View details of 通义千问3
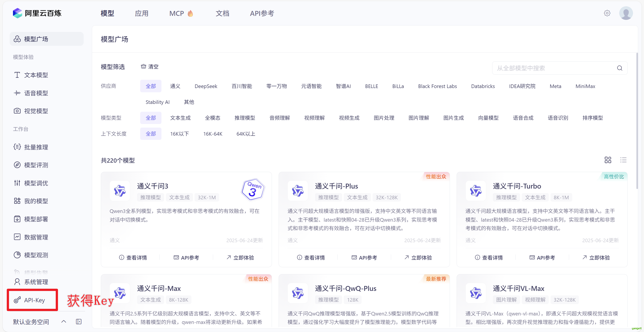This screenshot has height=332, width=644. (133, 257)
